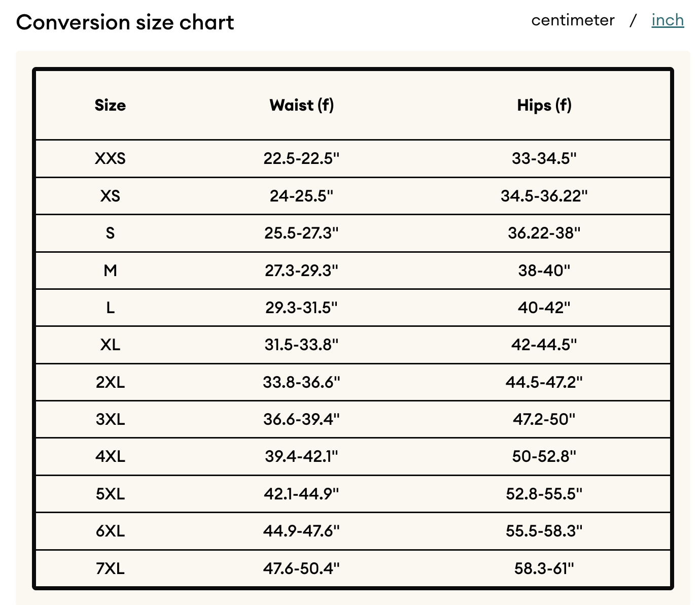Click the Waist (f) column header

[x=302, y=105]
